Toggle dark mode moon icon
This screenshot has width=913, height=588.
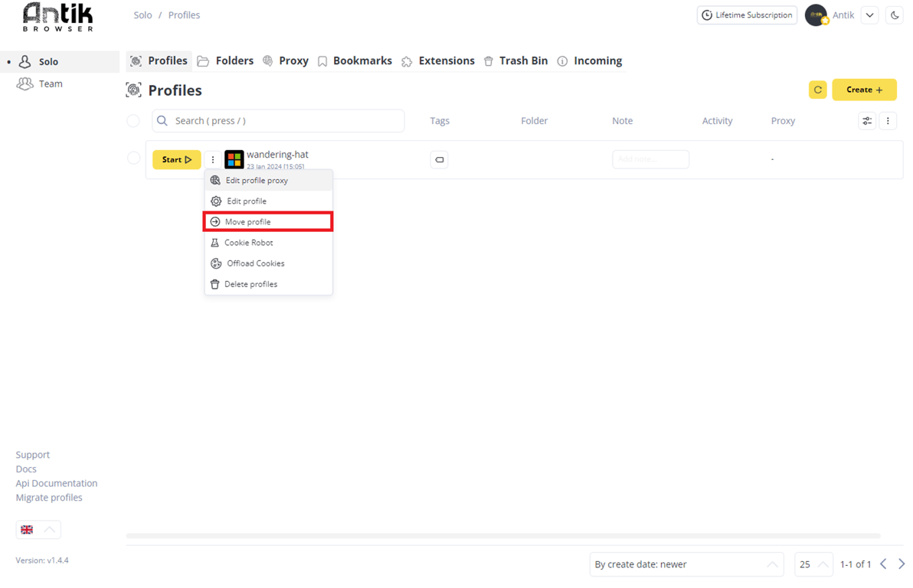(x=895, y=15)
